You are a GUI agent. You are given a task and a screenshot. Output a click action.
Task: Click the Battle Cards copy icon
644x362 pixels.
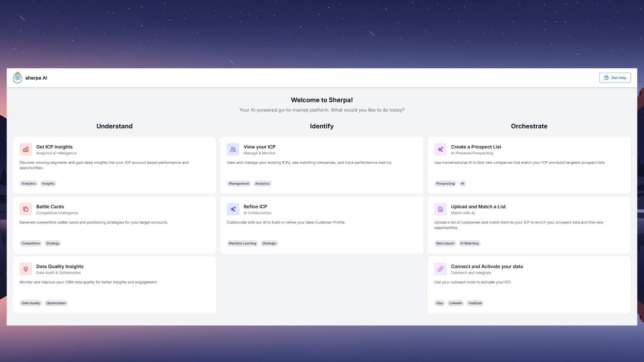(26, 209)
